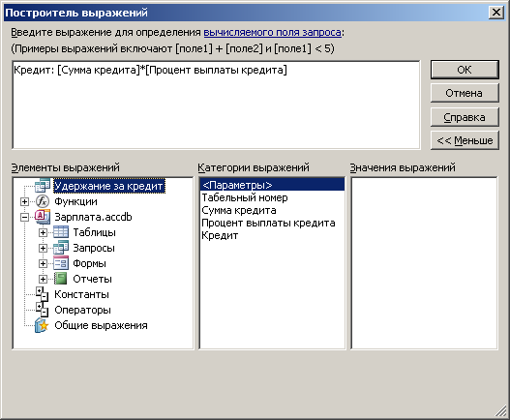Click the Запросы queries icon
The width and height of the screenshot is (510, 420).
(x=61, y=248)
